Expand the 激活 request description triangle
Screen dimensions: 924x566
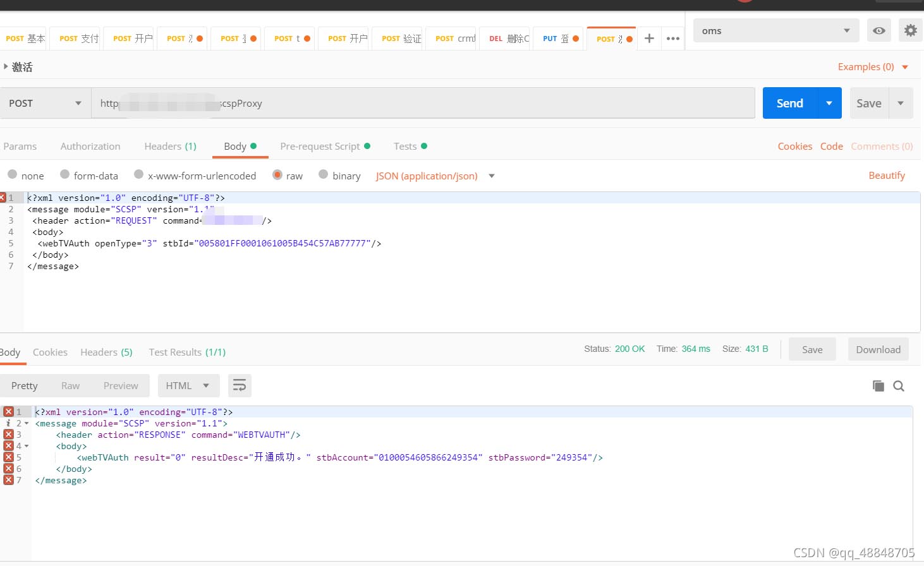[6, 66]
